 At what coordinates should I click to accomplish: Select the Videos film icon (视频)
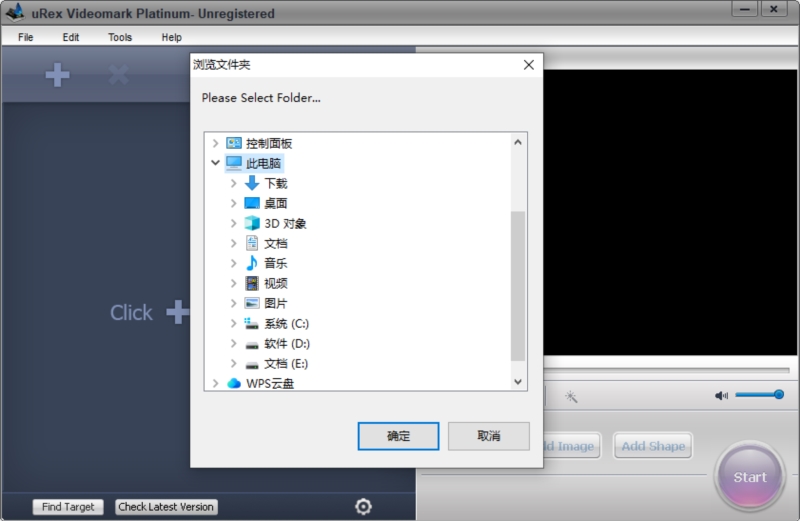[252, 283]
